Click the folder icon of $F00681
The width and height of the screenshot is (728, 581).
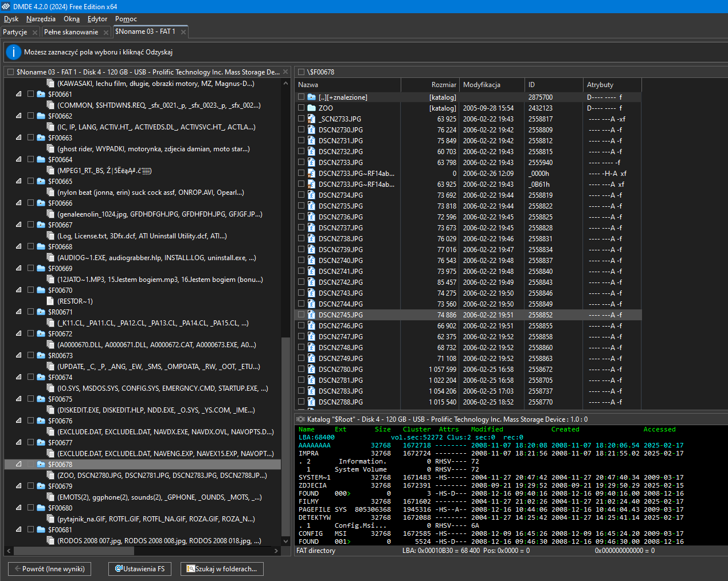41,529
